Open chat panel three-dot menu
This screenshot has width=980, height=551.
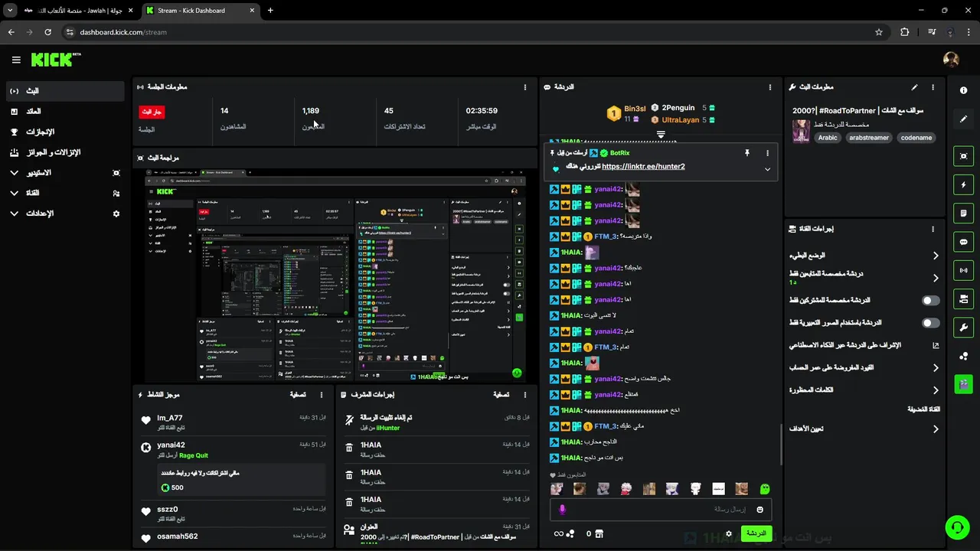[x=770, y=87]
